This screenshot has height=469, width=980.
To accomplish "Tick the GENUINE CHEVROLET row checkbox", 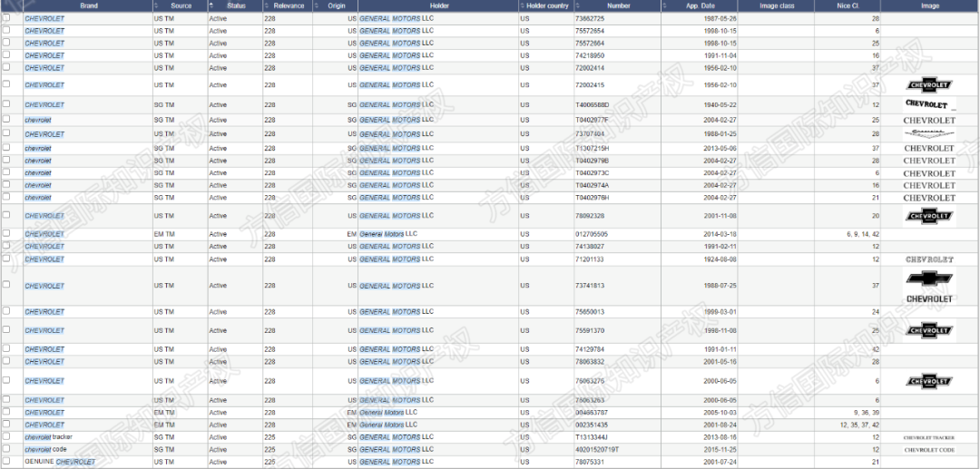I will [6, 461].
